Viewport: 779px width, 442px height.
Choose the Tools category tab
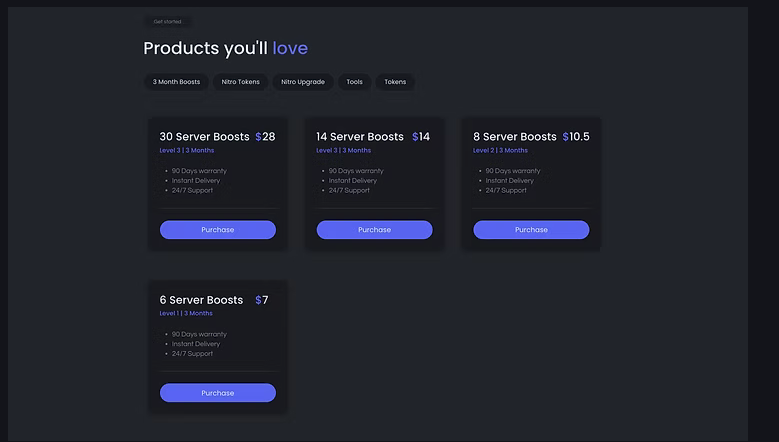[x=354, y=82]
